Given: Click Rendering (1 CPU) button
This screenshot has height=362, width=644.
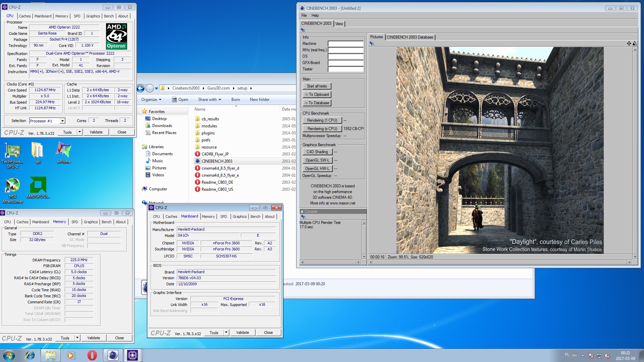Looking at the screenshot, I should (322, 120).
